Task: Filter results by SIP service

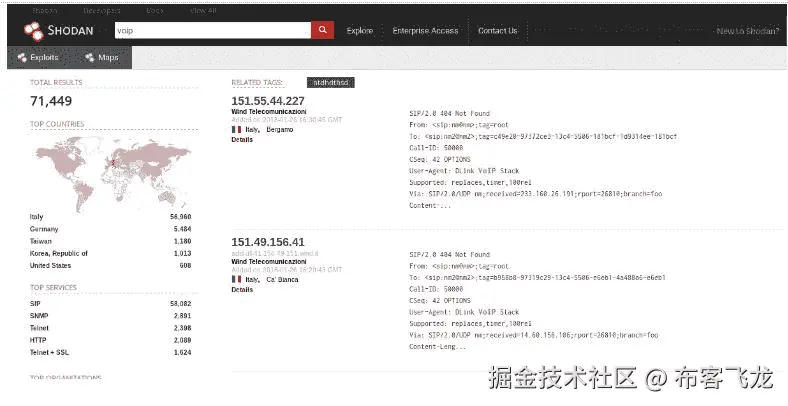Action: (35, 304)
